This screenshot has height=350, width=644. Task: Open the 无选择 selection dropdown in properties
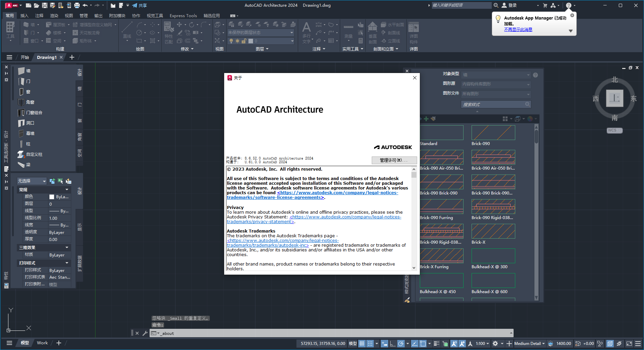32,181
